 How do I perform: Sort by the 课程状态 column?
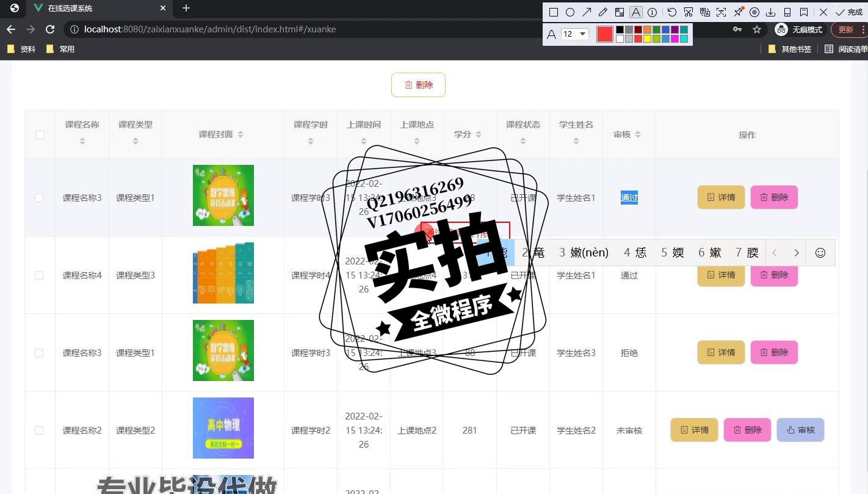coord(523,141)
